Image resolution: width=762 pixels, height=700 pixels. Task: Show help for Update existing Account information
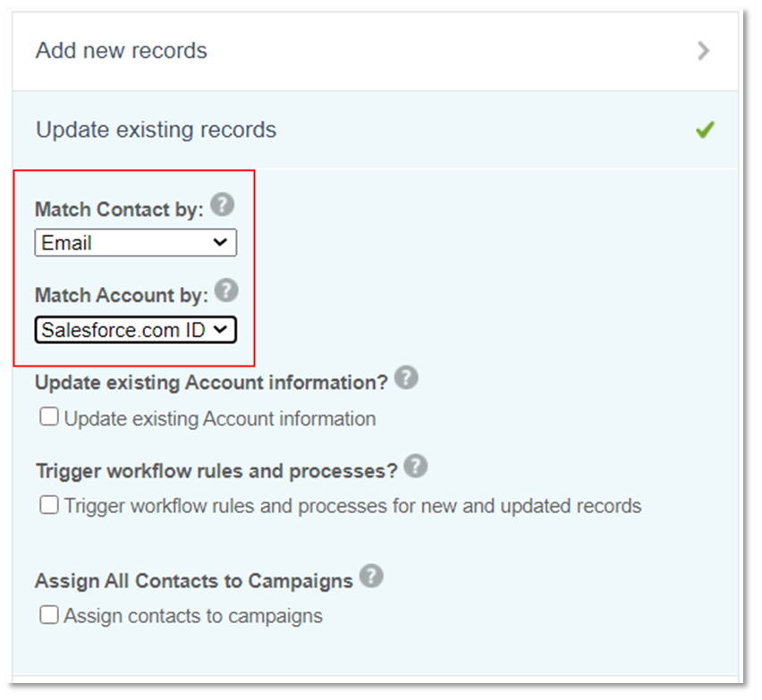[x=406, y=377]
